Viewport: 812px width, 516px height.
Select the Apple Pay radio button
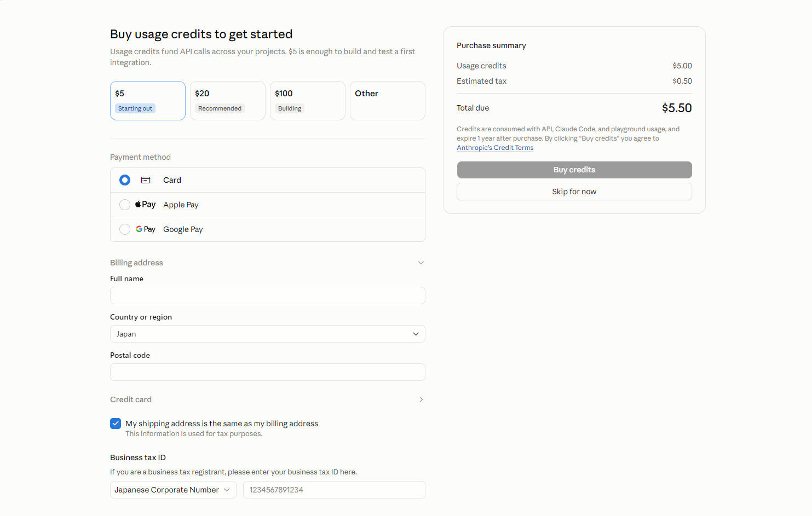tap(125, 205)
